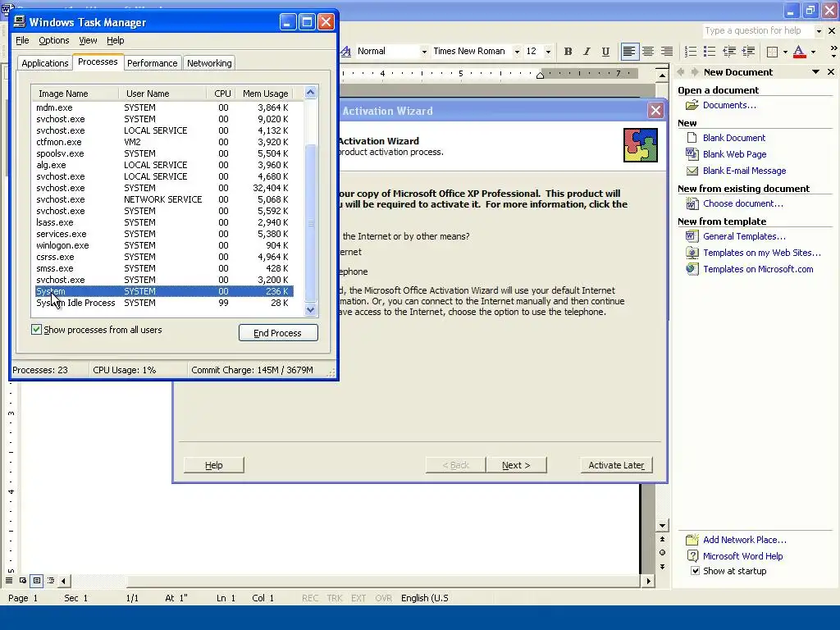Click the help question input field
The width and height of the screenshot is (840, 630).
click(757, 31)
